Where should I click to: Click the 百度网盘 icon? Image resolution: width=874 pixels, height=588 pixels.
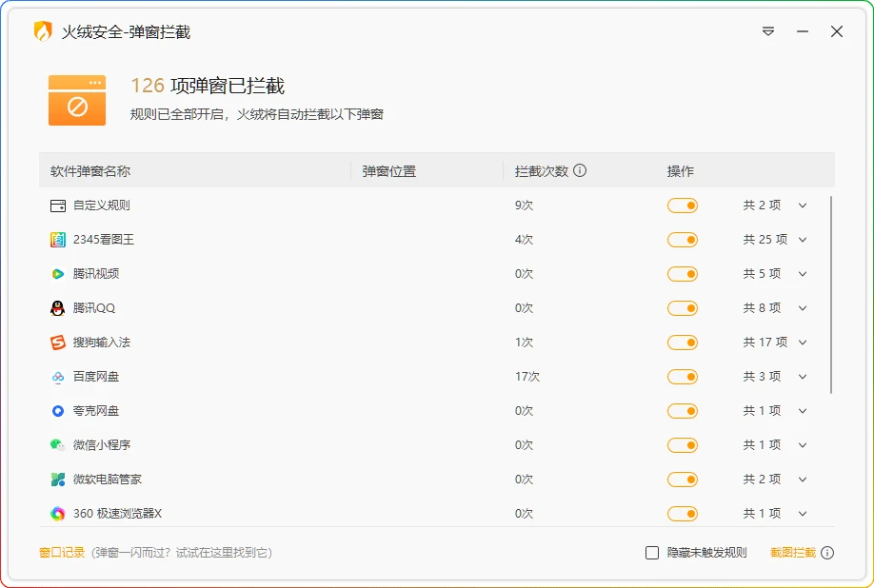pyautogui.click(x=57, y=376)
